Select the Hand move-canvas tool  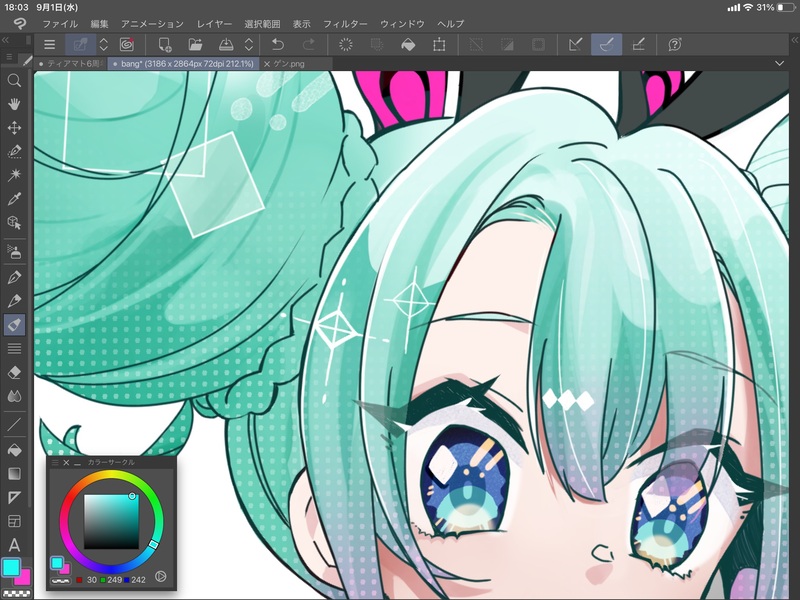tap(14, 104)
